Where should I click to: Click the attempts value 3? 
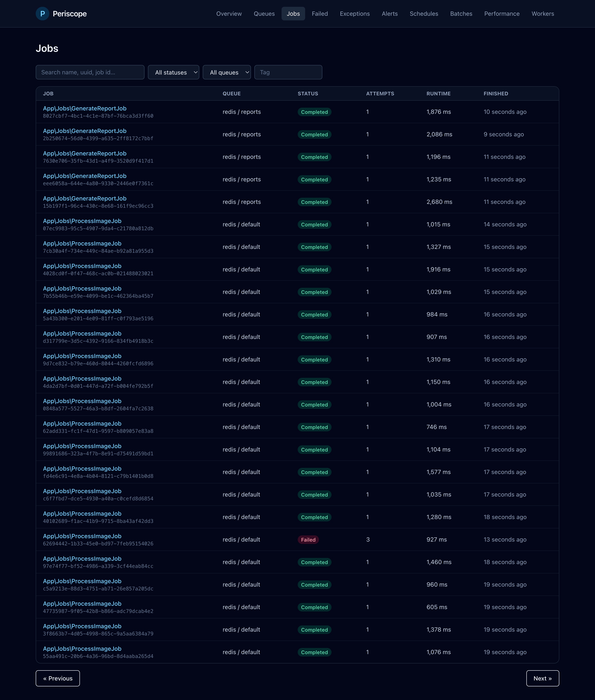click(368, 540)
